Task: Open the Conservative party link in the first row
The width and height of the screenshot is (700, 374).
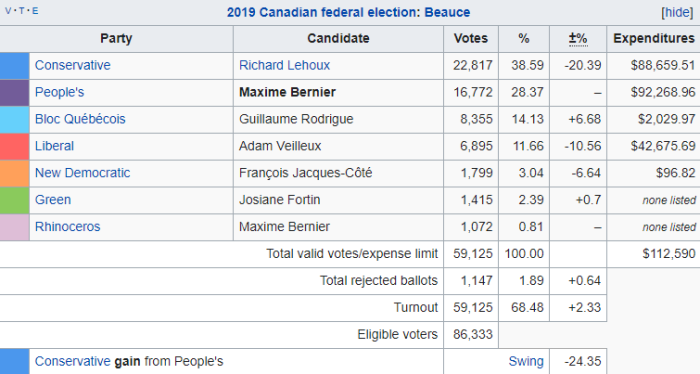Action: point(73,65)
